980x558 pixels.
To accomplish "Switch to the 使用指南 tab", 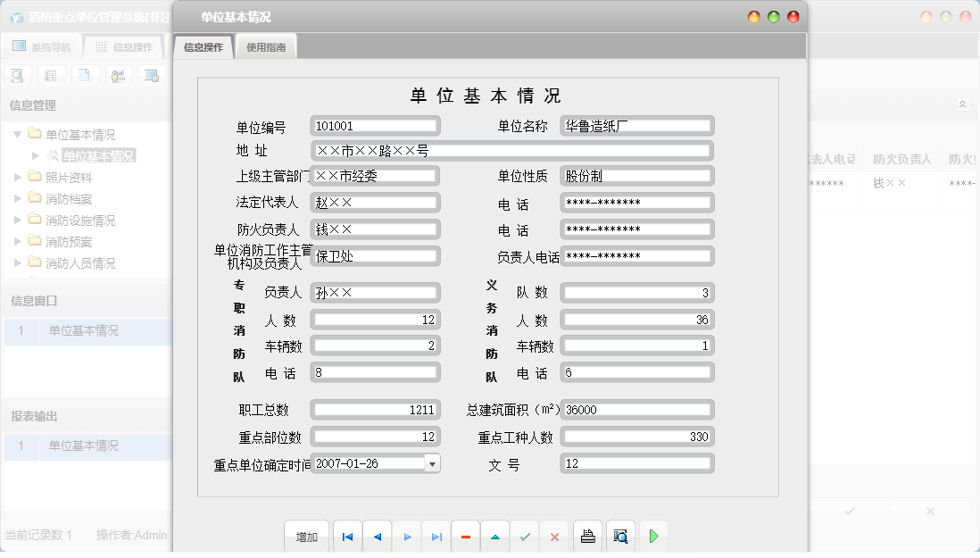I will click(x=265, y=46).
